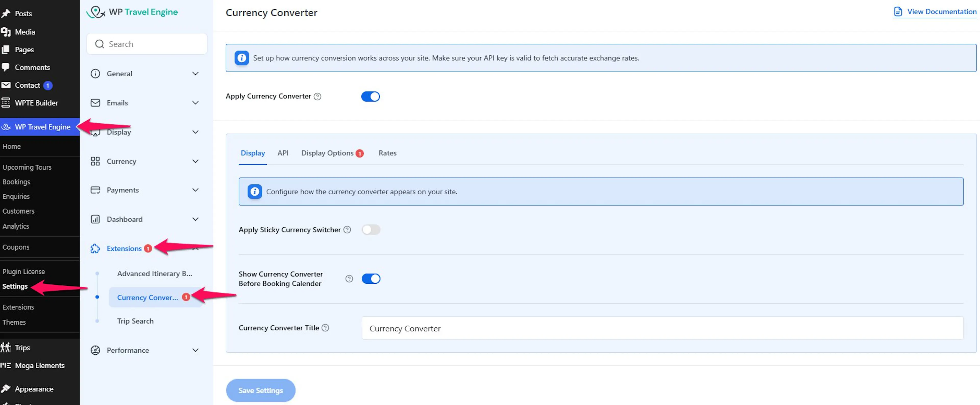Click the WP Travel Engine admin menu item
Screen dimensions: 980x405
[x=40, y=127]
